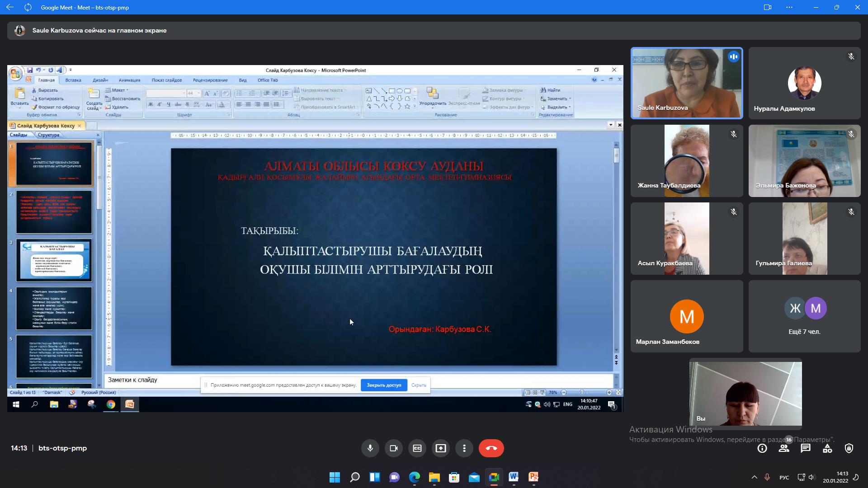Toggle closed captions on
This screenshot has height=488, width=868.
(x=417, y=448)
